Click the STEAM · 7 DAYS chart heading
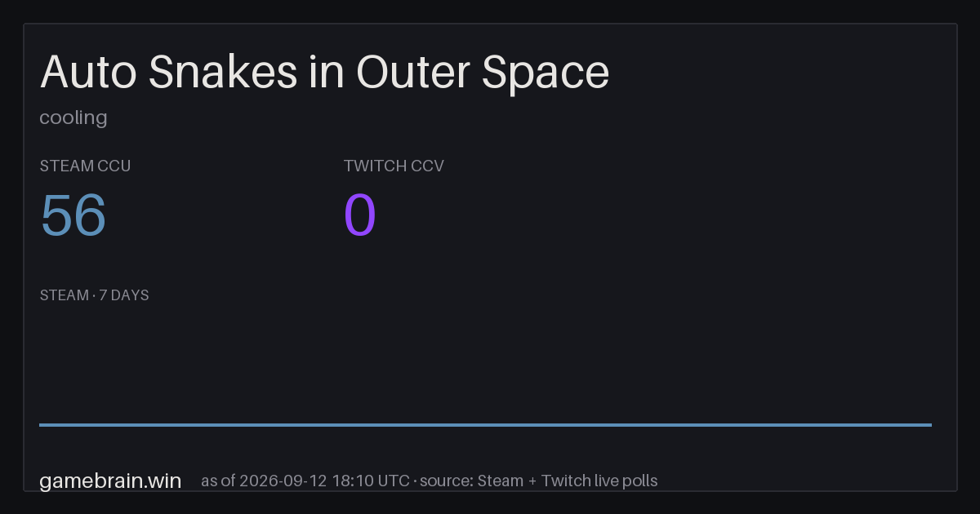 [x=94, y=295]
